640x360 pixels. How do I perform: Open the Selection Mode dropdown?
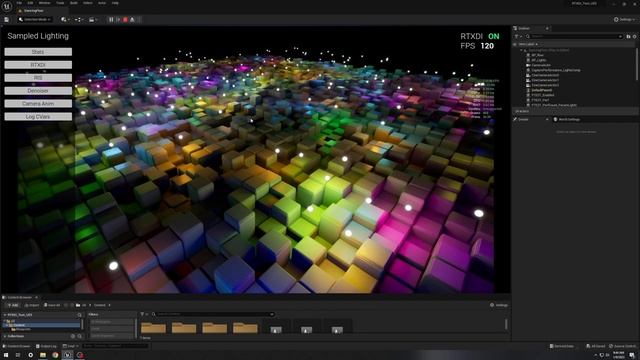click(35, 20)
